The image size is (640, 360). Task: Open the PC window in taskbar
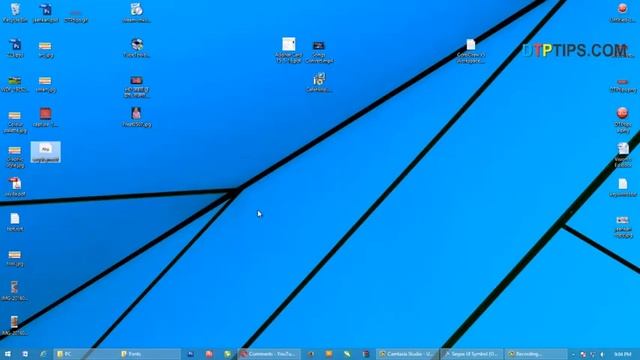pos(86,354)
